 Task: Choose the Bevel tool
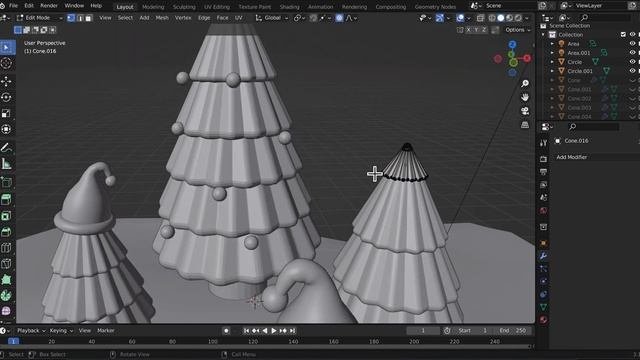(6, 232)
